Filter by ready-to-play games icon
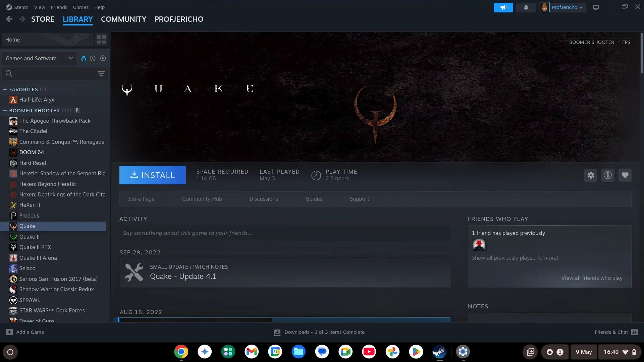 (x=103, y=58)
